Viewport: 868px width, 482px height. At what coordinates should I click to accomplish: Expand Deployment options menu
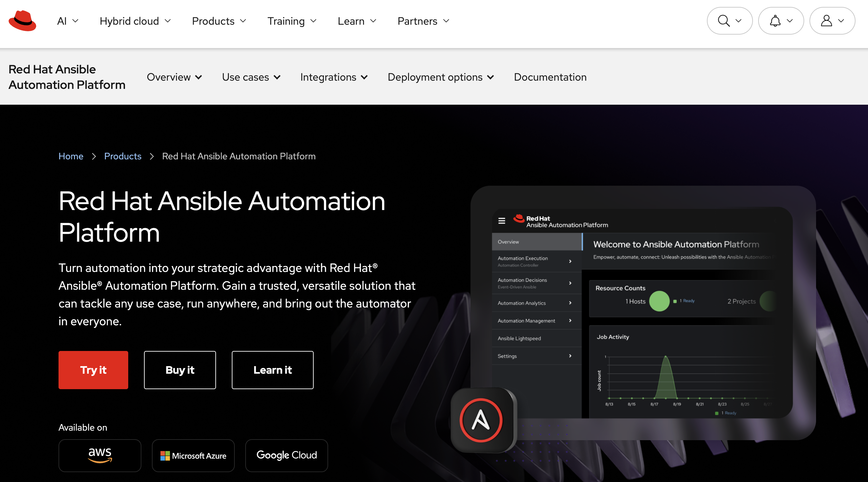[x=440, y=77]
